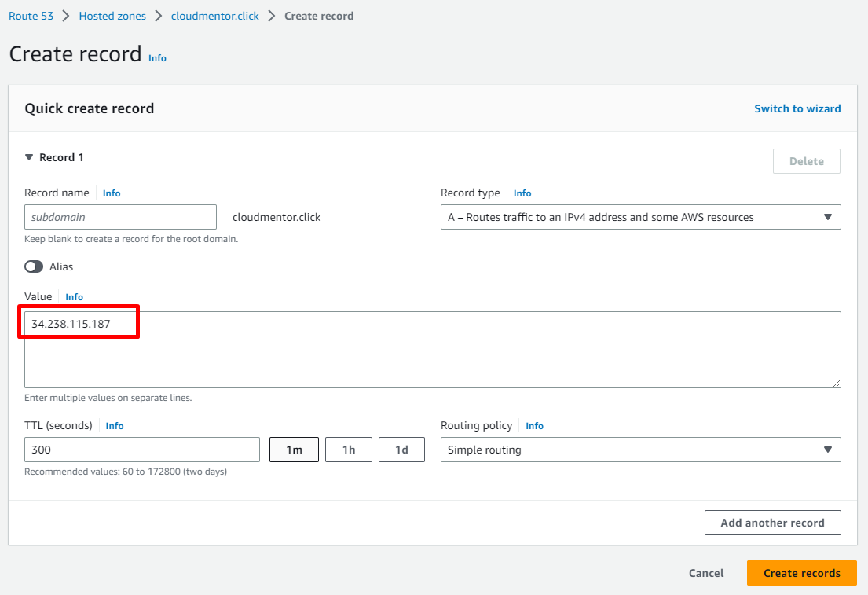868x595 pixels.
Task: Click the Route 53 breadcrumb
Action: [x=35, y=16]
